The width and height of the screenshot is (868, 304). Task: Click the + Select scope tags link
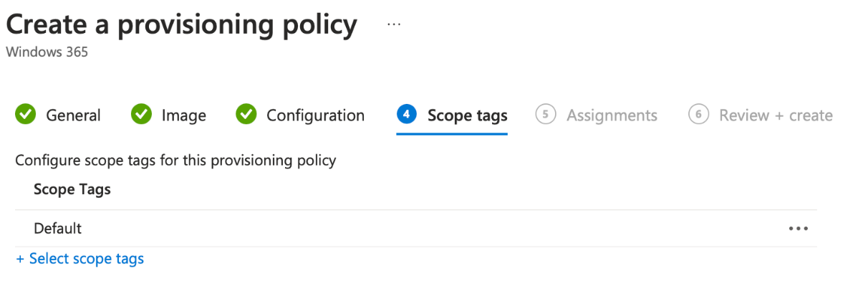(80, 259)
